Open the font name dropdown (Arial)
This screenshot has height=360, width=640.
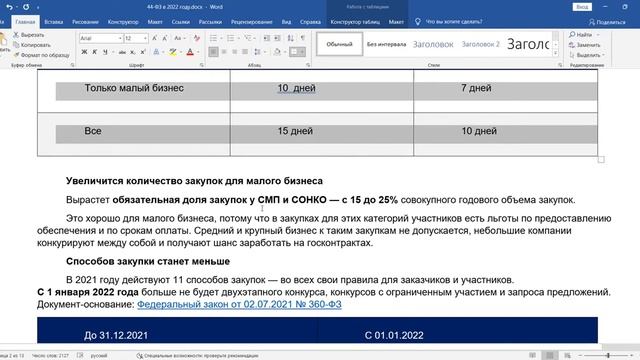(x=120, y=38)
